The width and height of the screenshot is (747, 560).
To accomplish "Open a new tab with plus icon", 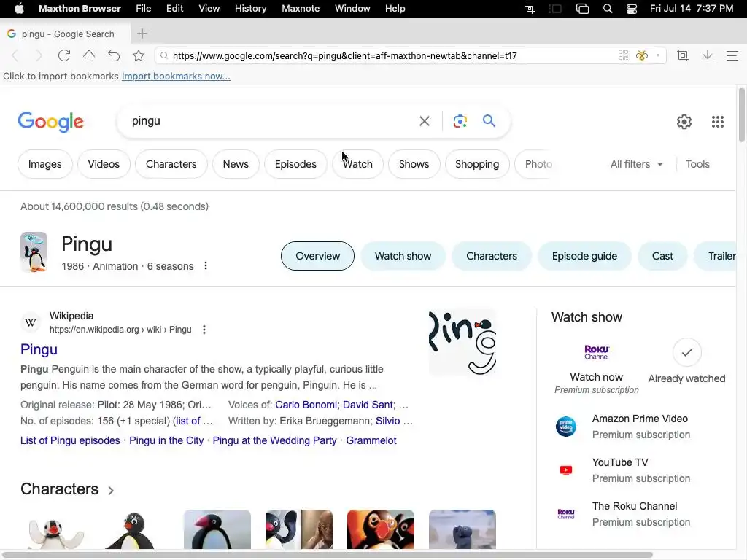I will point(142,34).
